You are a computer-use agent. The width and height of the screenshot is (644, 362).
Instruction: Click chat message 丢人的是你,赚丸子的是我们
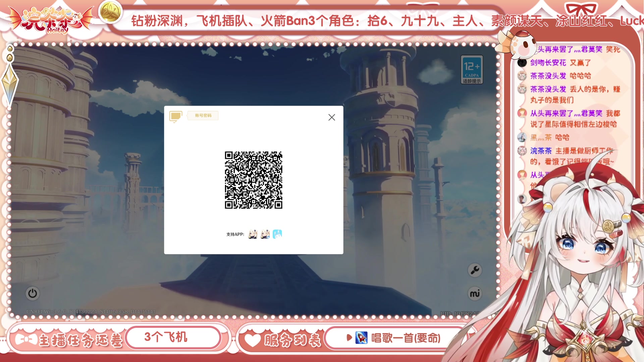pyautogui.click(x=575, y=95)
